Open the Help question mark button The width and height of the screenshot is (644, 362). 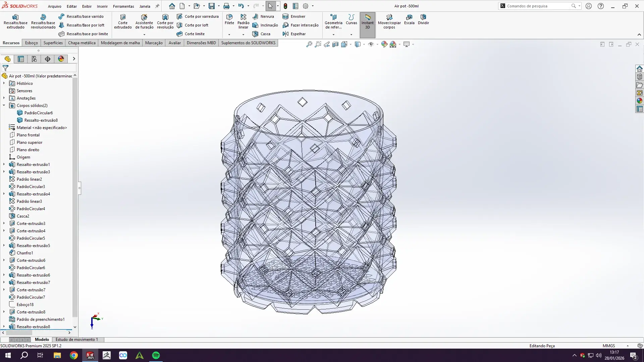point(601,6)
